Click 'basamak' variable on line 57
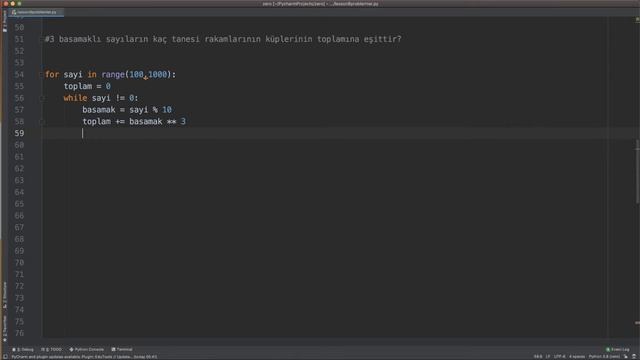 pyautogui.click(x=99, y=110)
